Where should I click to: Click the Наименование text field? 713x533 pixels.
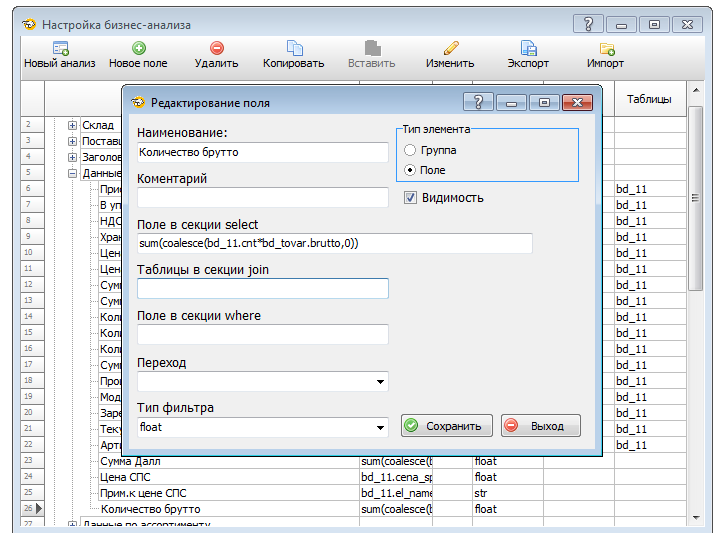tap(262, 153)
